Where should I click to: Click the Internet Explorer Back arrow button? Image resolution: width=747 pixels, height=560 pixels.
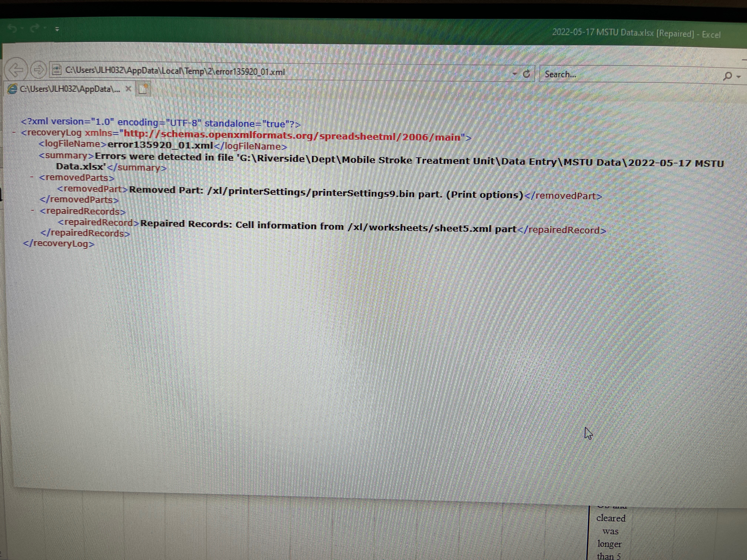click(16, 70)
